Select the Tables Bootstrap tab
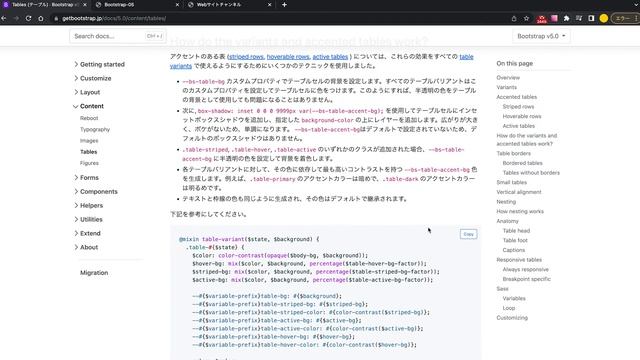The width and height of the screenshot is (640, 360). [45, 5]
